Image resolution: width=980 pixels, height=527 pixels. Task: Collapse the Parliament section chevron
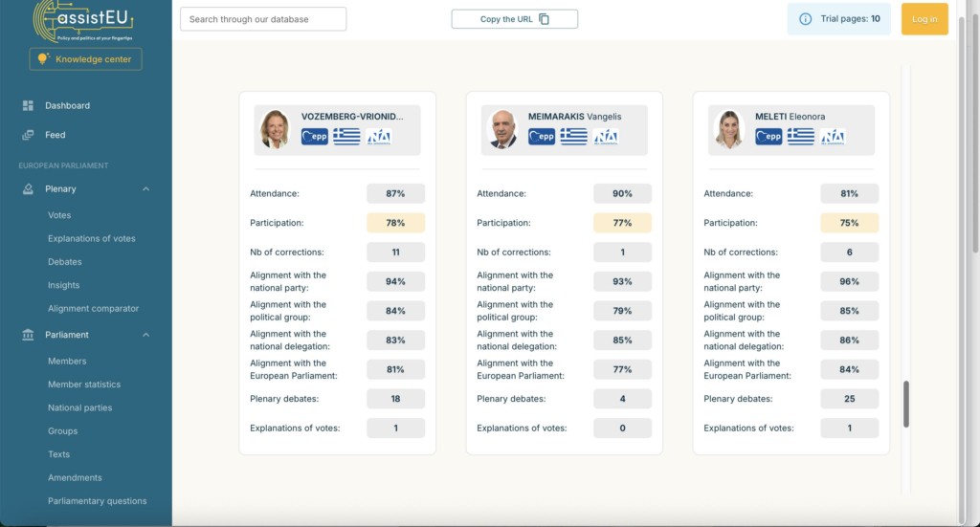coord(146,335)
